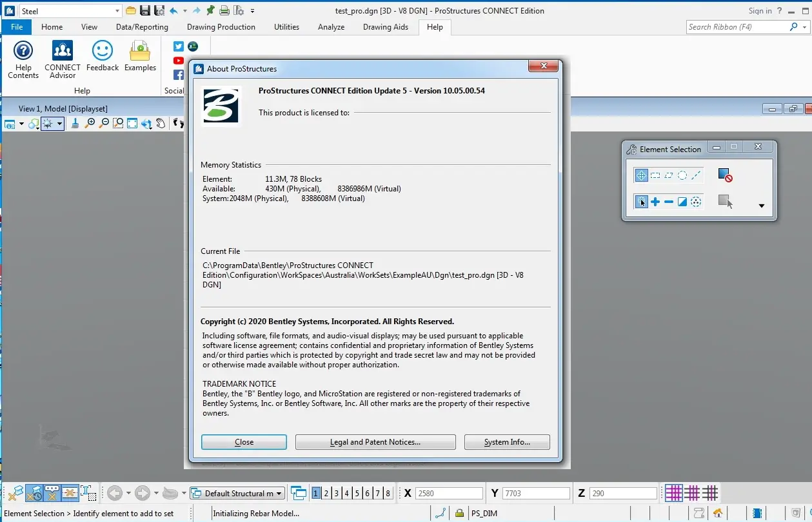Viewport: 812px width, 522px height.
Task: Choose the Add selection method plus
Action: click(655, 202)
